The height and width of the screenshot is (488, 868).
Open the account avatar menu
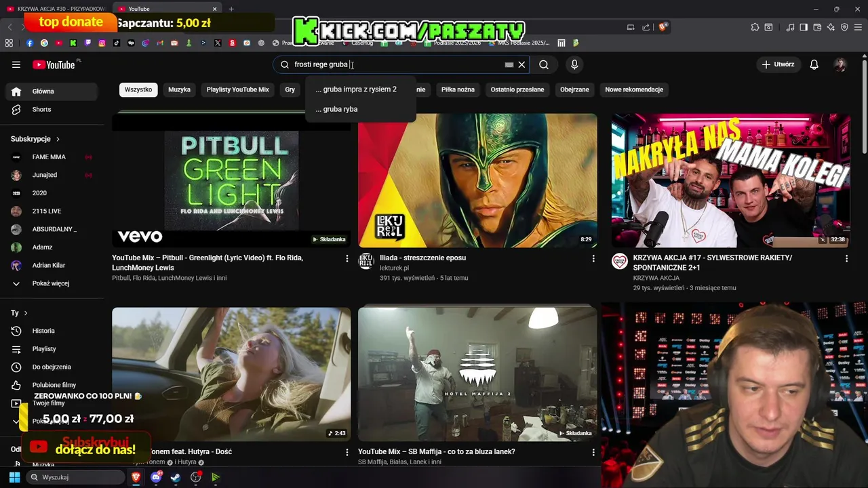[840, 64]
